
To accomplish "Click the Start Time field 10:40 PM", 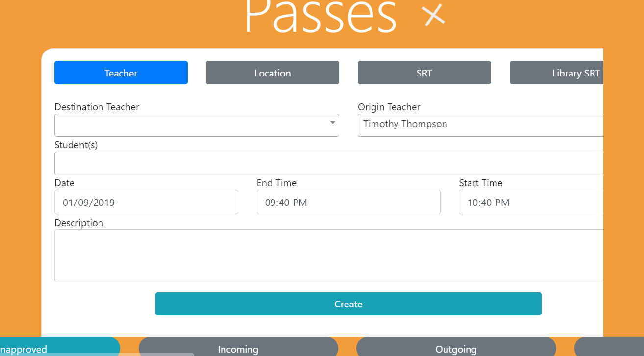I will 531,202.
